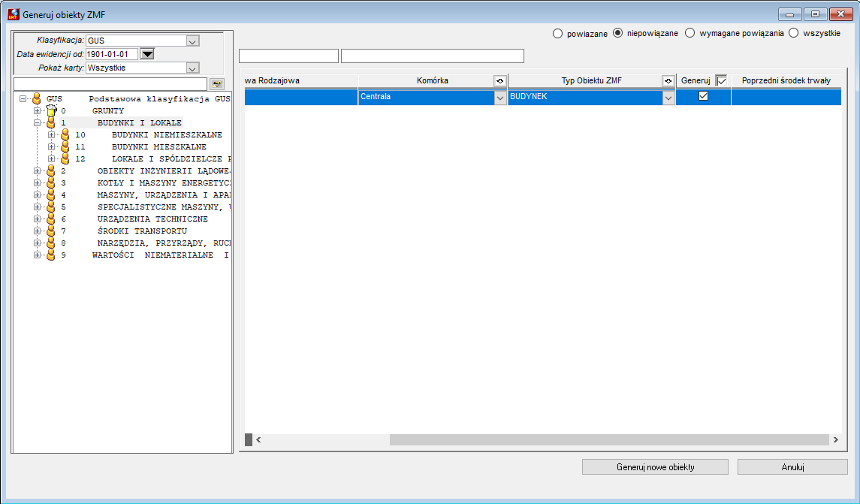Click the icon of node 8 NARZĘDZIA
The height and width of the screenshot is (504, 860).
(x=51, y=243)
